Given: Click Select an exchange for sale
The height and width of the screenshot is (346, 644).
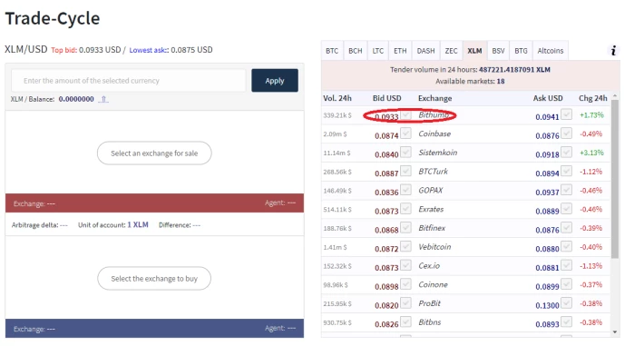Looking at the screenshot, I should click(x=154, y=153).
